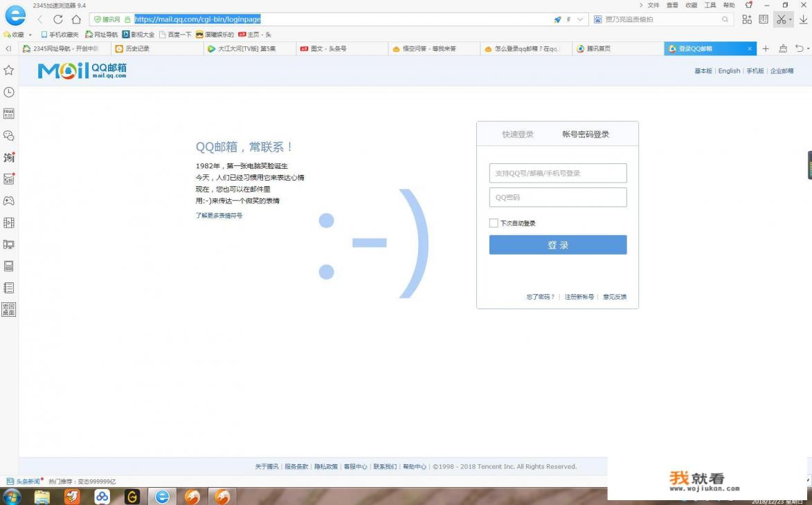Open the game center icon in the sidebar

pos(8,201)
